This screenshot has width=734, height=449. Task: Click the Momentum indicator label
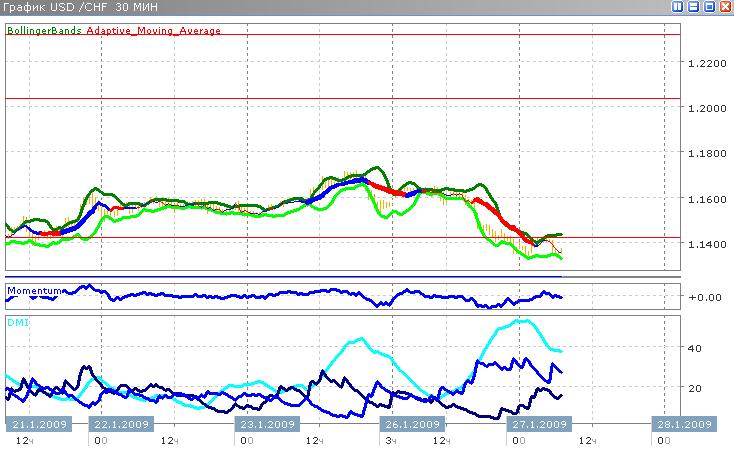coord(37,291)
